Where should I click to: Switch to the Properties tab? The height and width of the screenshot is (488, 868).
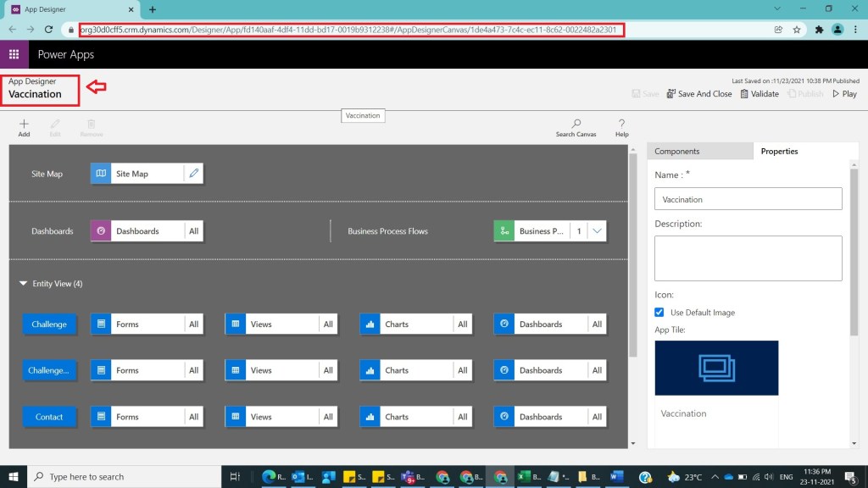779,152
